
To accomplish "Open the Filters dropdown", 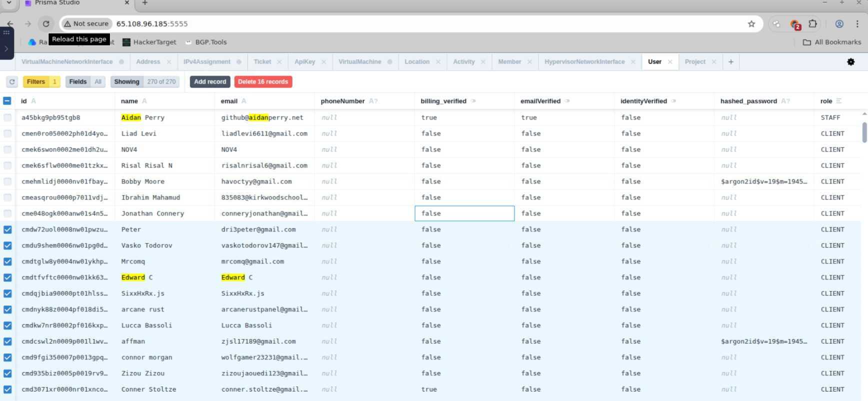I will pos(41,81).
